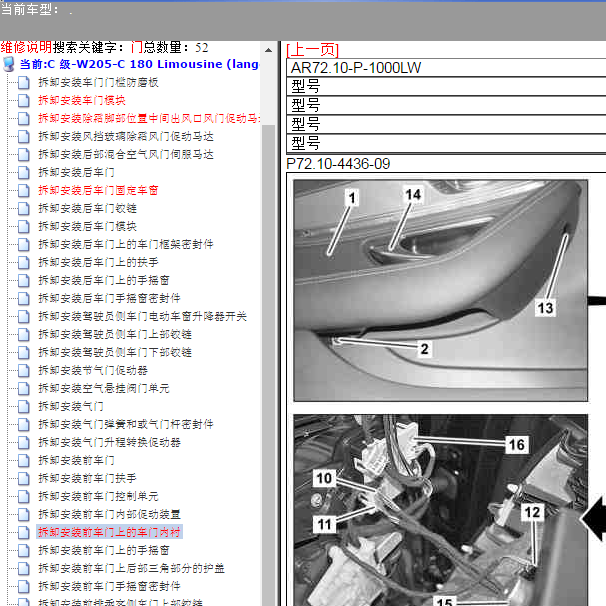
Task: Click the 当前车型 label in the header
Action: point(29,9)
